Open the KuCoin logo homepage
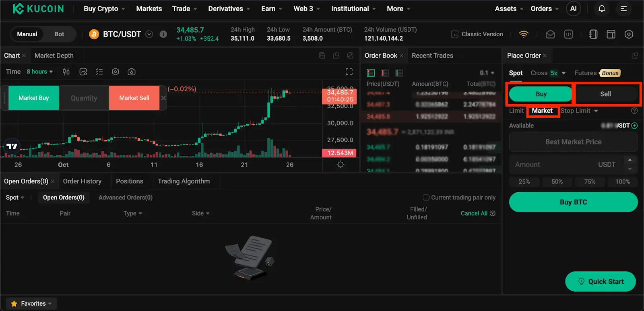The height and width of the screenshot is (311, 644). pos(38,8)
